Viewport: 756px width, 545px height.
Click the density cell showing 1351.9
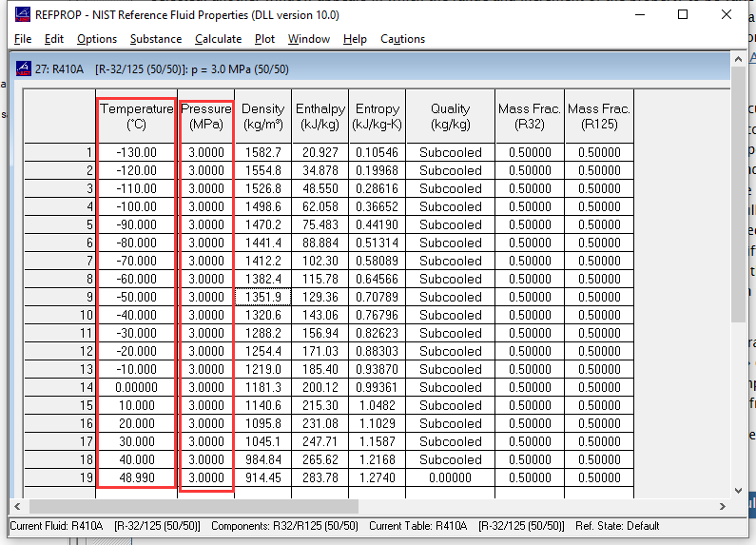[262, 297]
